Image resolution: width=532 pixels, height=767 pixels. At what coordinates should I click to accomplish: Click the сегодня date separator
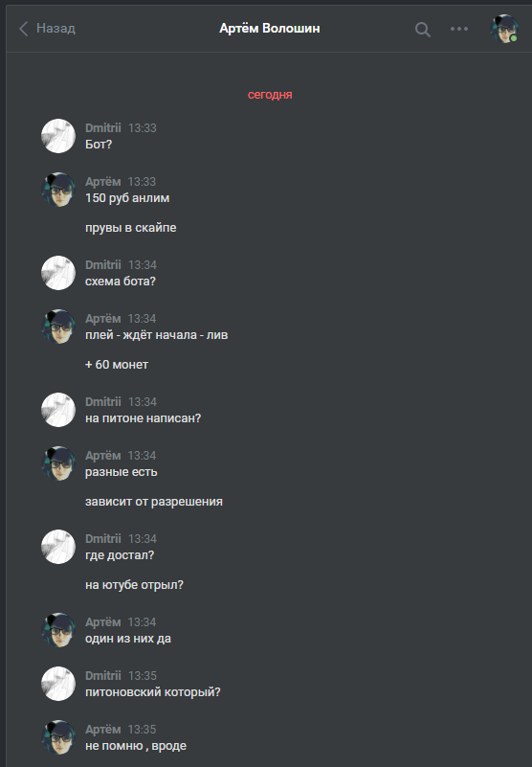click(270, 95)
